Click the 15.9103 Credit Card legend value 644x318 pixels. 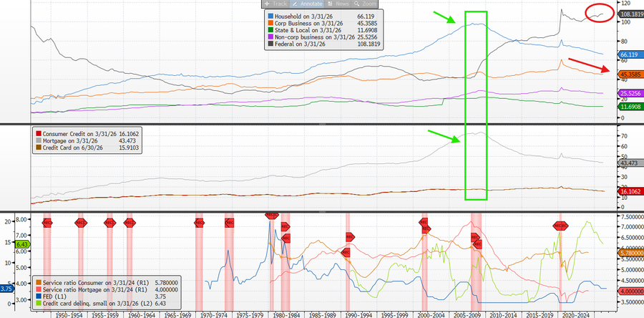(x=129, y=147)
